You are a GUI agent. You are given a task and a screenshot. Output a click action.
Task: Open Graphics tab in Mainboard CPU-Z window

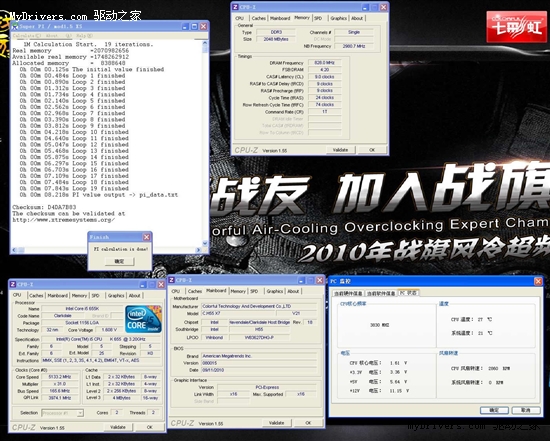click(x=275, y=291)
